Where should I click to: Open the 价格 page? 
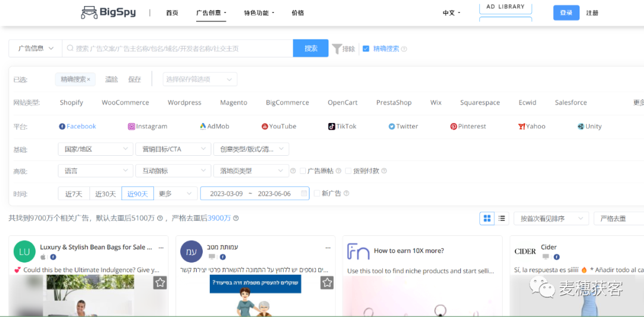(298, 13)
